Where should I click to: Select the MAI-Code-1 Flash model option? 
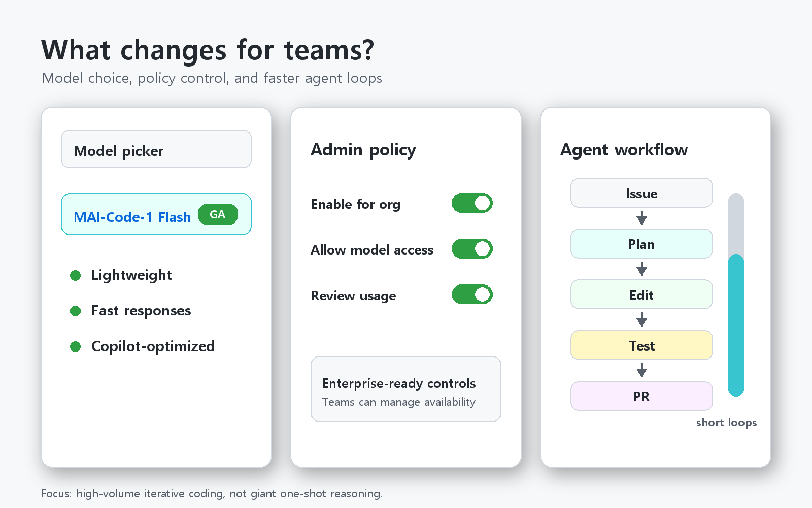pyautogui.click(x=156, y=214)
